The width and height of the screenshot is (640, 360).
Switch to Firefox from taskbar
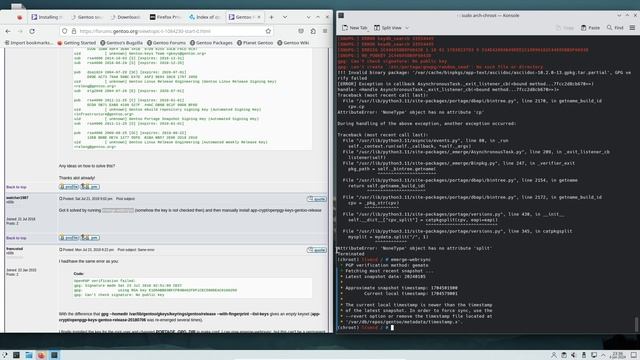pyautogui.click(x=41, y=355)
